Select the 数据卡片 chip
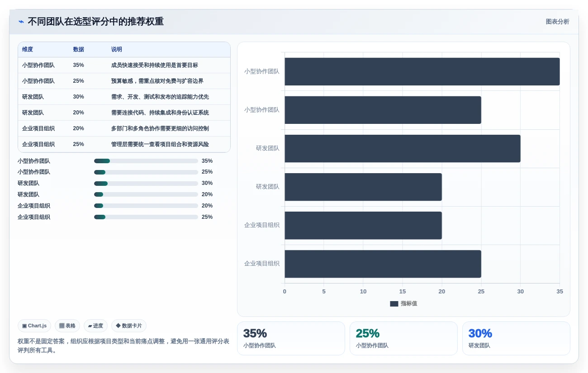The image size is (588, 373). 129,326
